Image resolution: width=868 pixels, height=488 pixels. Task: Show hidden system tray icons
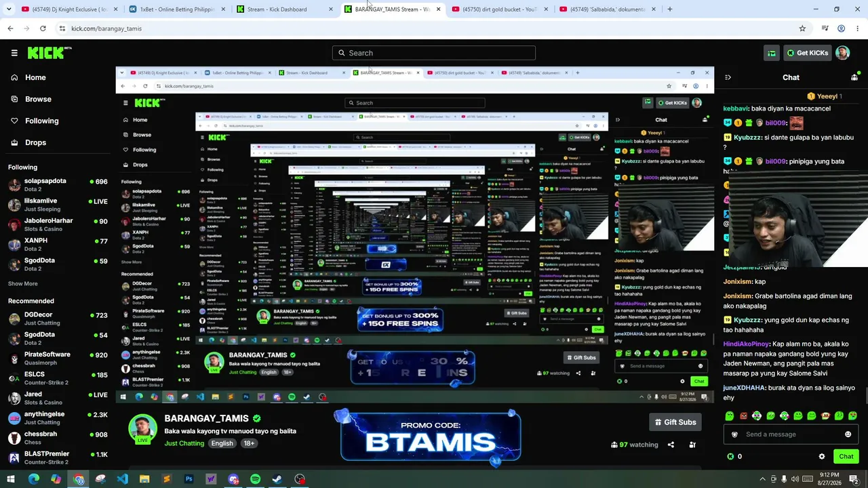tap(762, 479)
